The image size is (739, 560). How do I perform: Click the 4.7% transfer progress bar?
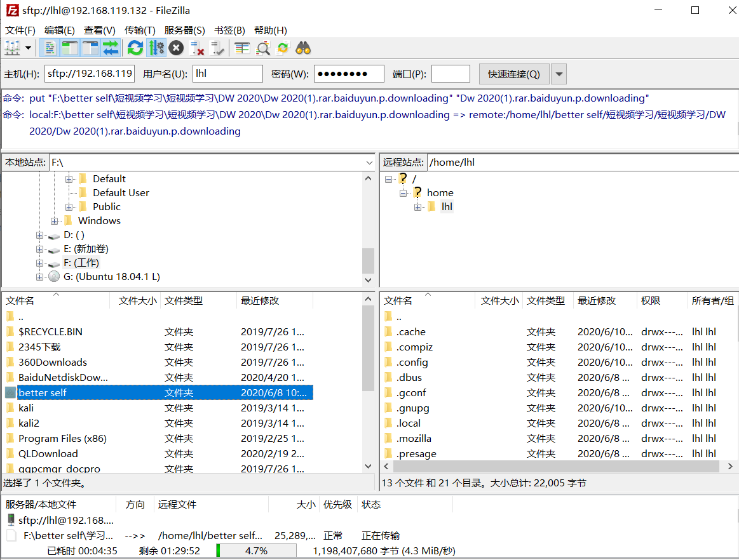256,550
